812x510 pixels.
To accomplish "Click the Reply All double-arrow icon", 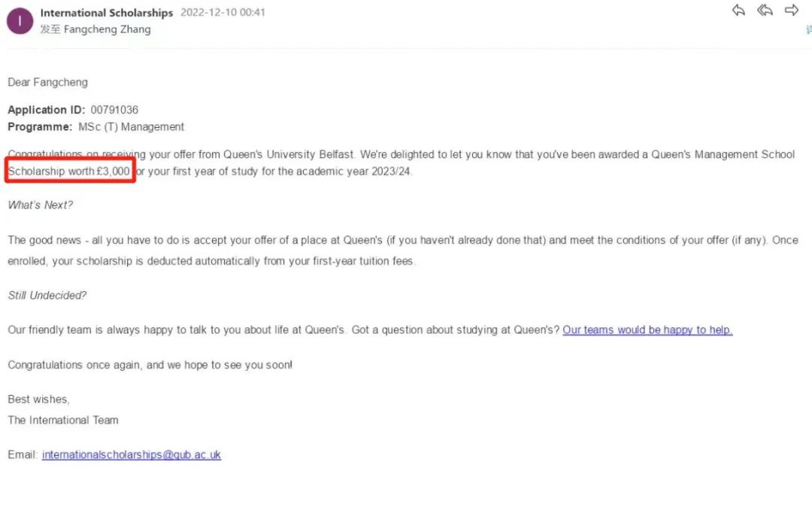I will pos(765,11).
